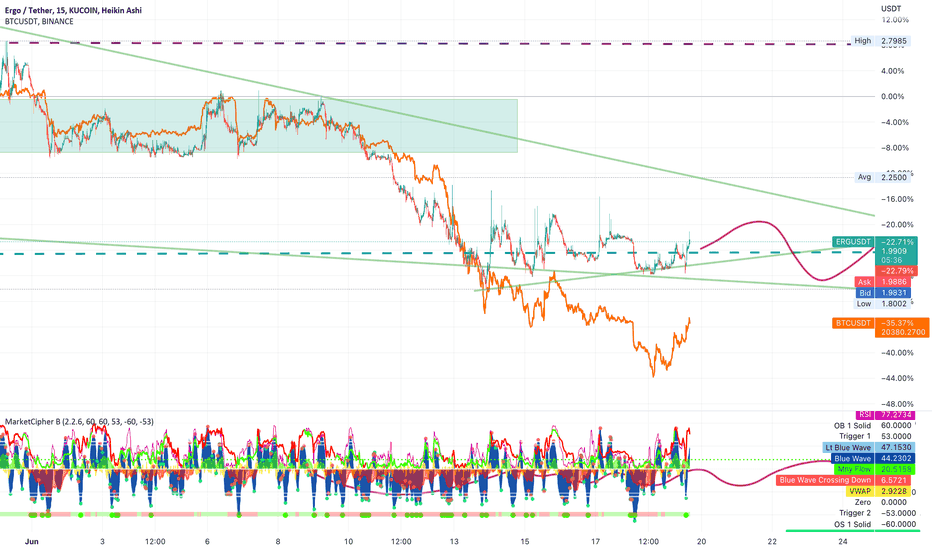Click the 4.00% price scale level

coord(893,71)
